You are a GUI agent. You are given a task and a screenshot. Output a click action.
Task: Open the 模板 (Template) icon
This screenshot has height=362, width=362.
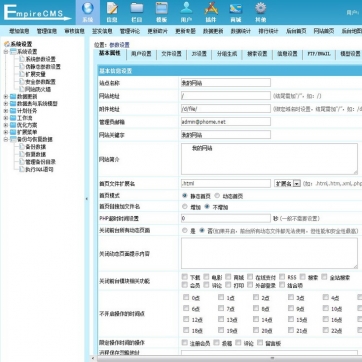162,12
